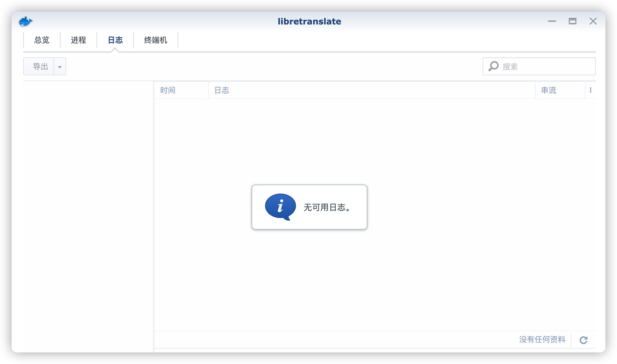Click the 导出 export button
The width and height of the screenshot is (617, 364).
pyautogui.click(x=39, y=67)
